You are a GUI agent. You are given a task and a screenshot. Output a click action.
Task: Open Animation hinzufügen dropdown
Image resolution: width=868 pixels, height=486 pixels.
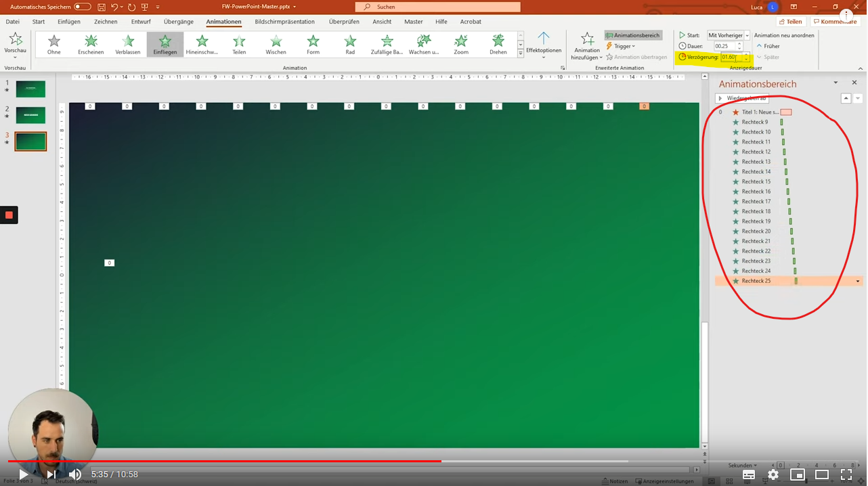pos(587,46)
